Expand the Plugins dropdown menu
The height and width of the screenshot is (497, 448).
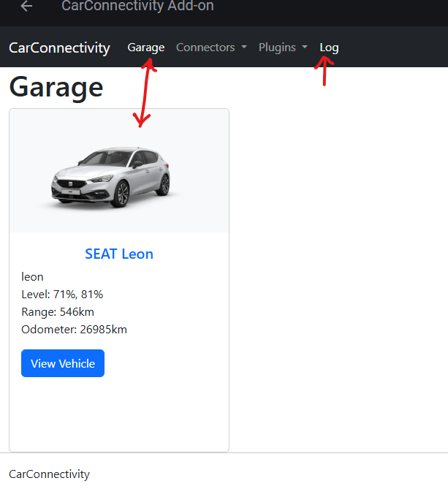coord(277,48)
